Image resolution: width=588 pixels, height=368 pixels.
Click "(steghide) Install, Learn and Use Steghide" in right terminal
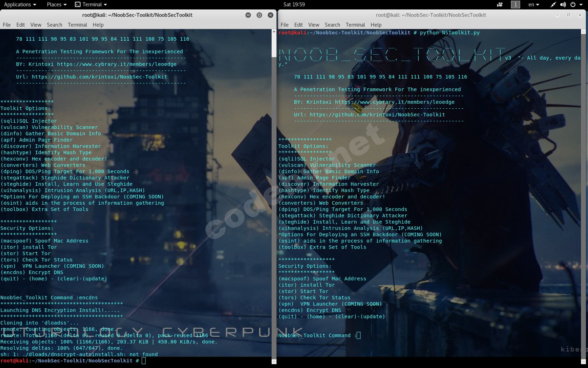pyautogui.click(x=344, y=222)
